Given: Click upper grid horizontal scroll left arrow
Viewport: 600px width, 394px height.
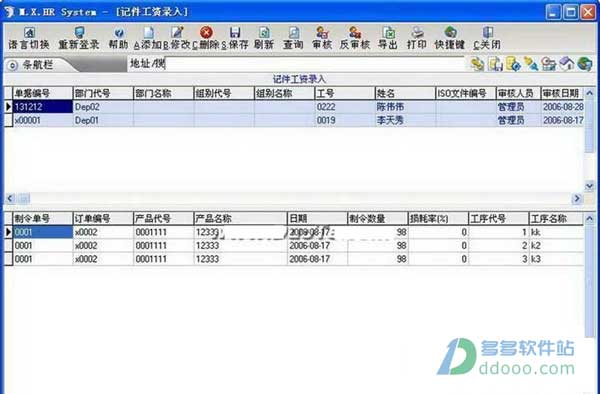Looking at the screenshot, I should tap(10, 198).
